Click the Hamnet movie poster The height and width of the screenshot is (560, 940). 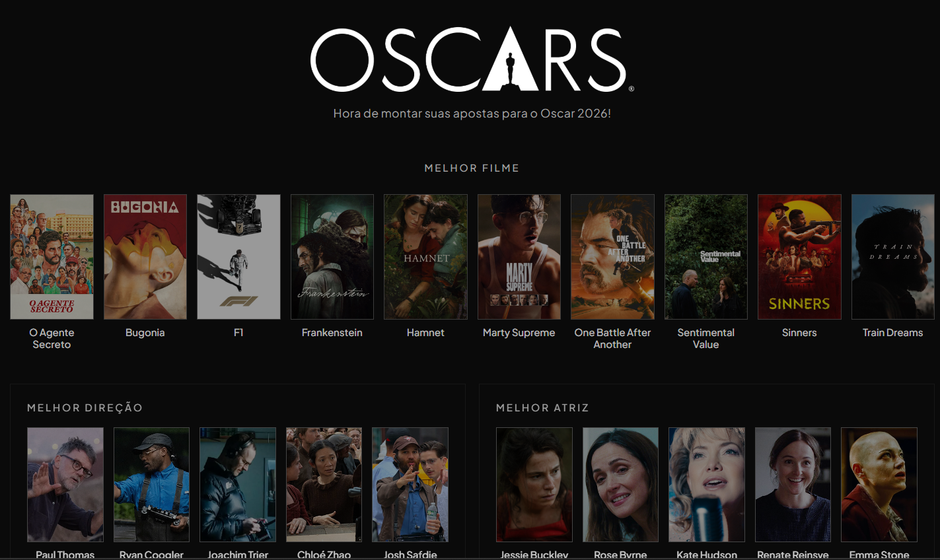pos(425,257)
